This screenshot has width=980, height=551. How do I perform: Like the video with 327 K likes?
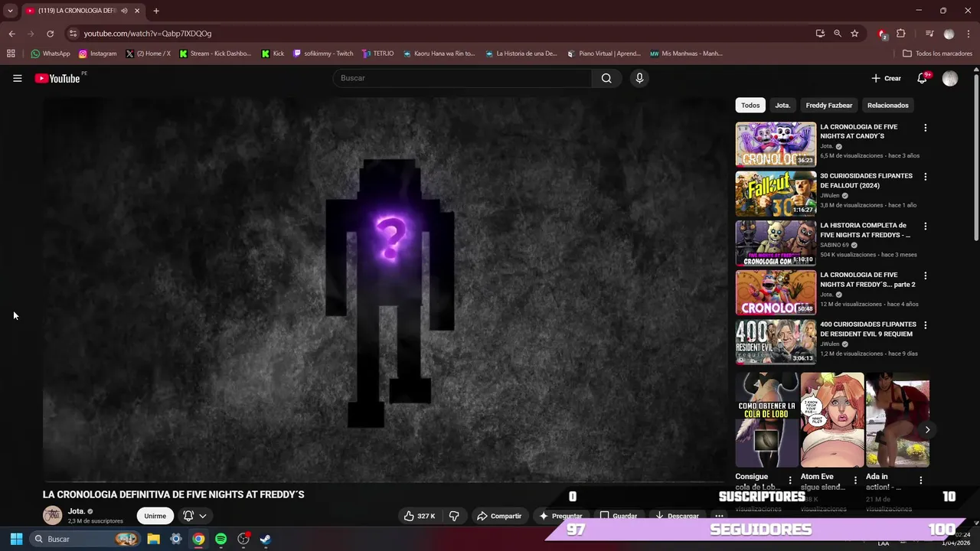(420, 516)
